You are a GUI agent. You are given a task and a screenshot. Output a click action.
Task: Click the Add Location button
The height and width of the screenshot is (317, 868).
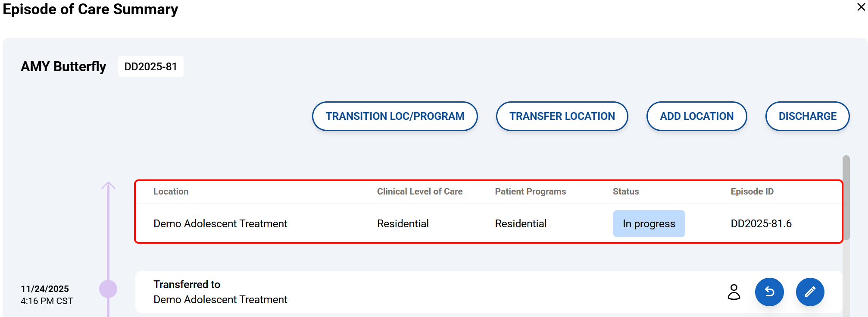(696, 116)
